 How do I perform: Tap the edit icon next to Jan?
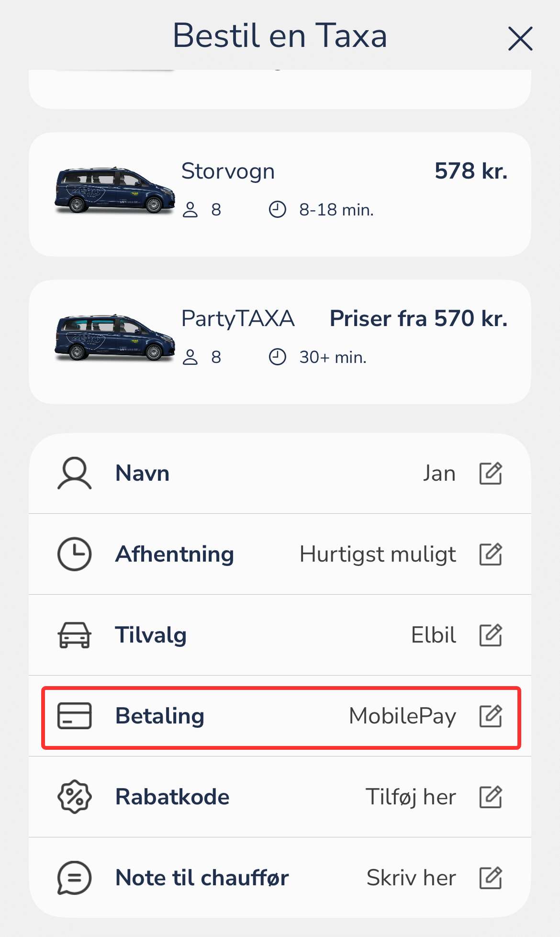(x=491, y=474)
